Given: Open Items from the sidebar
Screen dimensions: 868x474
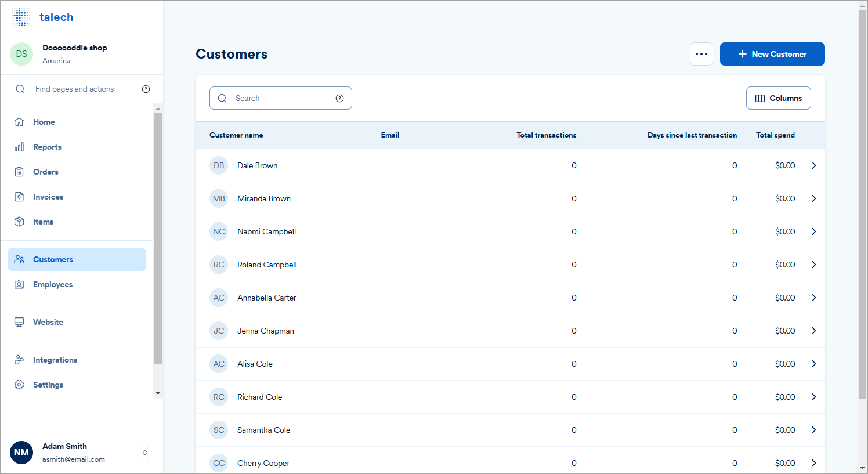Looking at the screenshot, I should coord(77,222).
